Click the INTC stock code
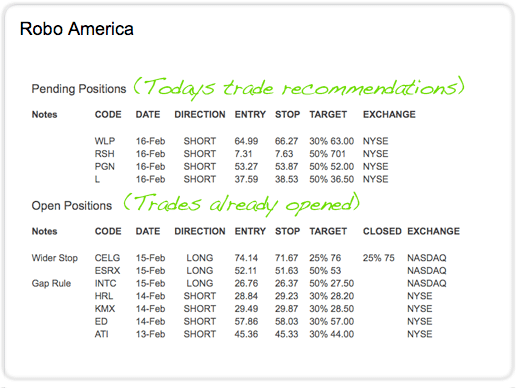 tap(105, 283)
